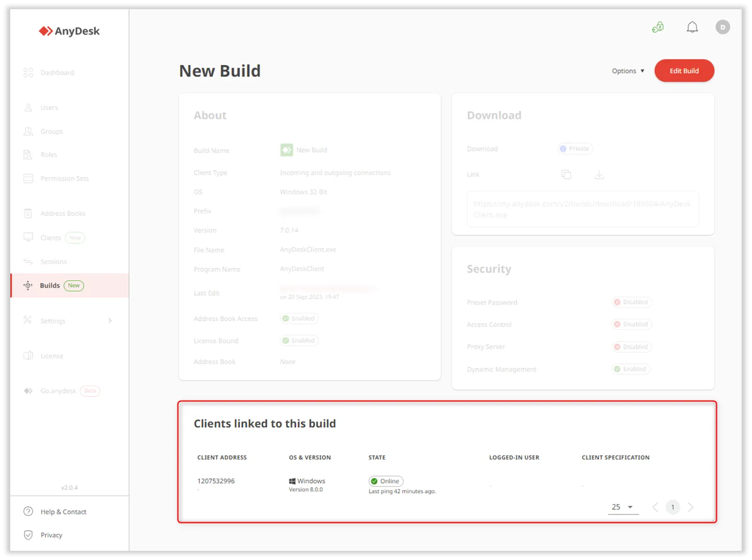This screenshot has height=560, width=752.
Task: Open the user profile avatar
Action: tap(722, 27)
